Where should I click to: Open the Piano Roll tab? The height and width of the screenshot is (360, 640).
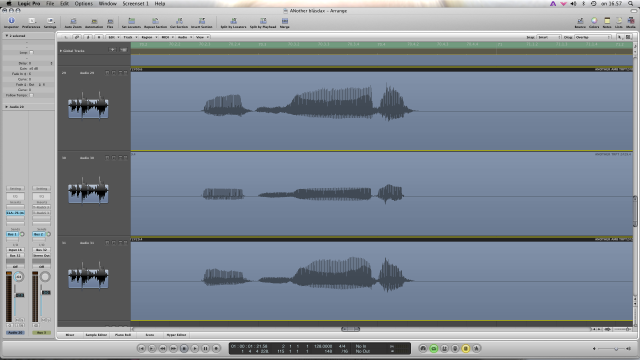tap(123, 335)
